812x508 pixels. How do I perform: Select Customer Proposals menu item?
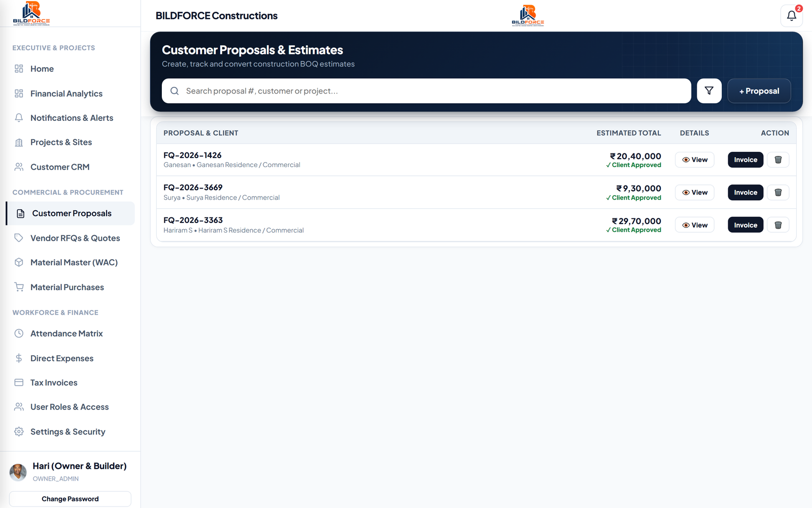pos(70,213)
